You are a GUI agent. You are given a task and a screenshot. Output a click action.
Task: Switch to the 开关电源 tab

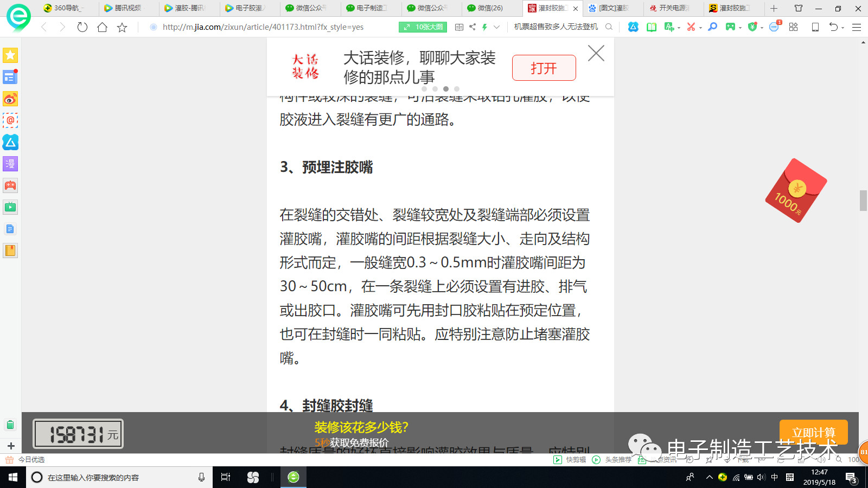click(673, 8)
